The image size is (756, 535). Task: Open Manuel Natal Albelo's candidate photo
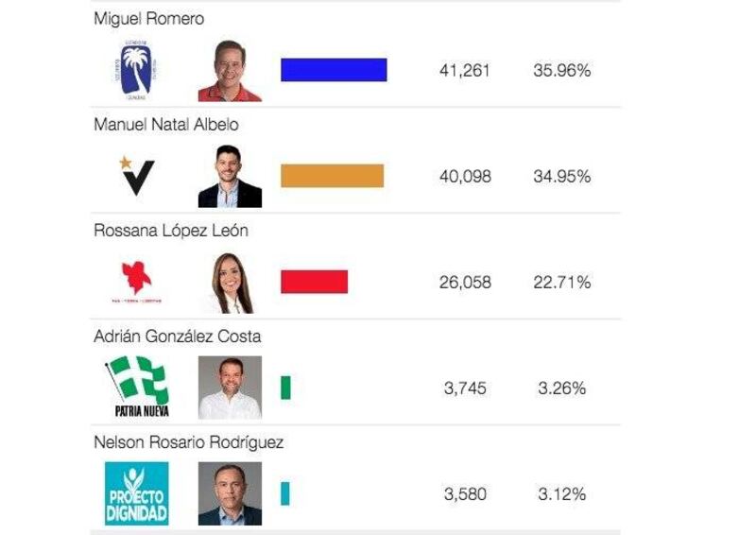[x=230, y=176]
